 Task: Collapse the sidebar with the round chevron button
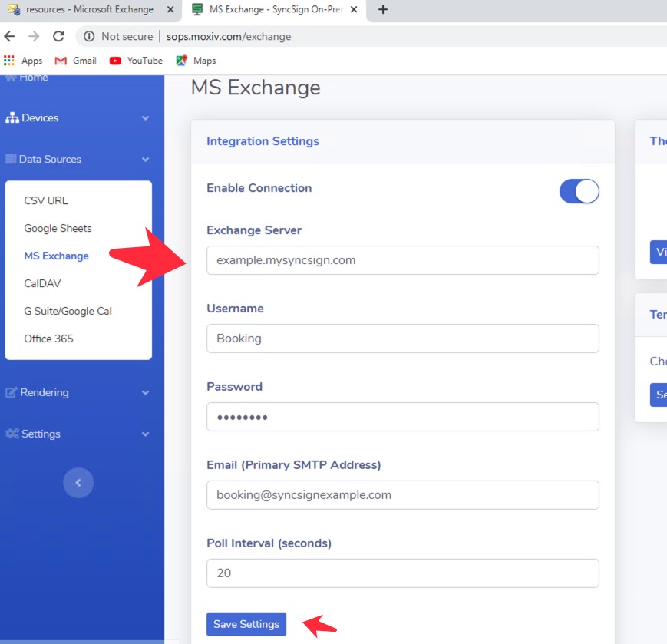(78, 483)
